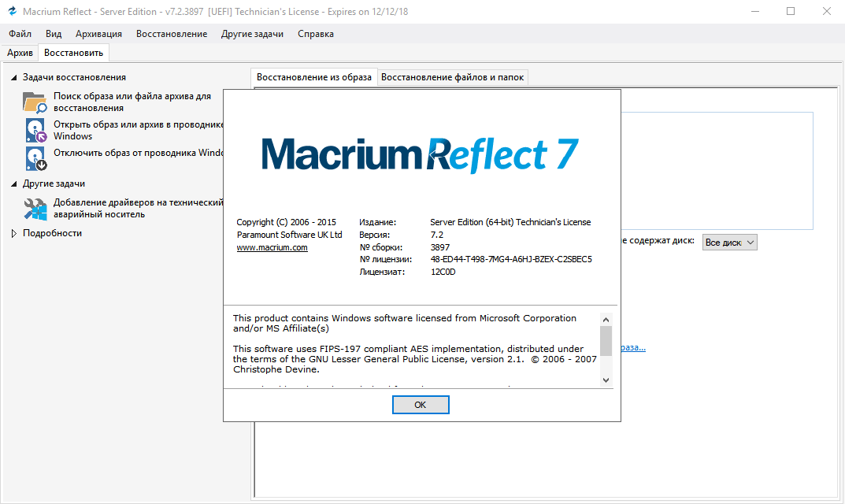The width and height of the screenshot is (845, 504).
Task: Expand the Подробности section
Action: click(14, 234)
